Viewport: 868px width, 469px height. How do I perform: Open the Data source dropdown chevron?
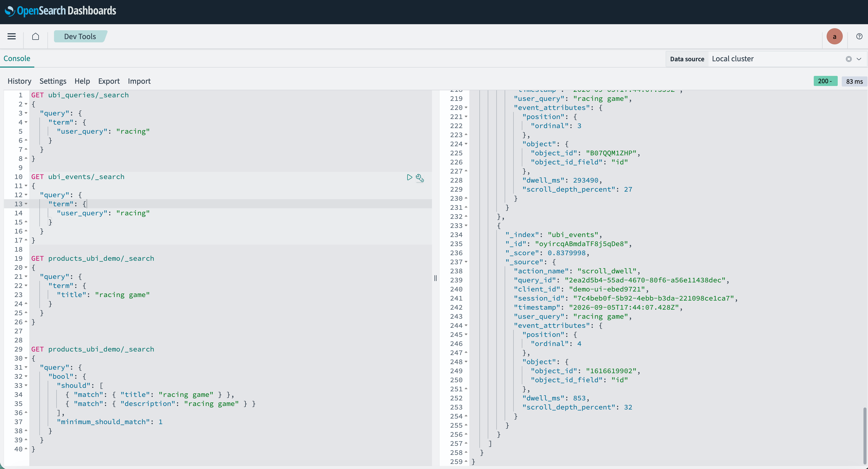859,59
